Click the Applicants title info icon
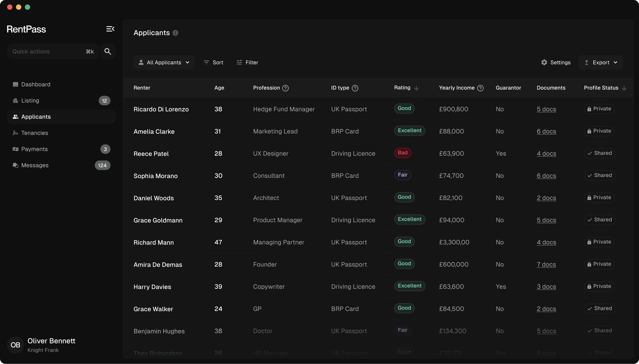 click(x=176, y=33)
